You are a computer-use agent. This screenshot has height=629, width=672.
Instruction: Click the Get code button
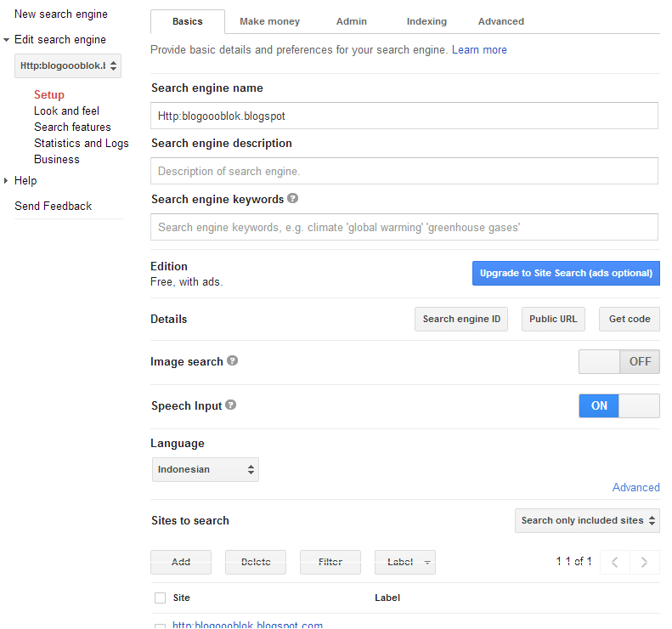coord(630,319)
